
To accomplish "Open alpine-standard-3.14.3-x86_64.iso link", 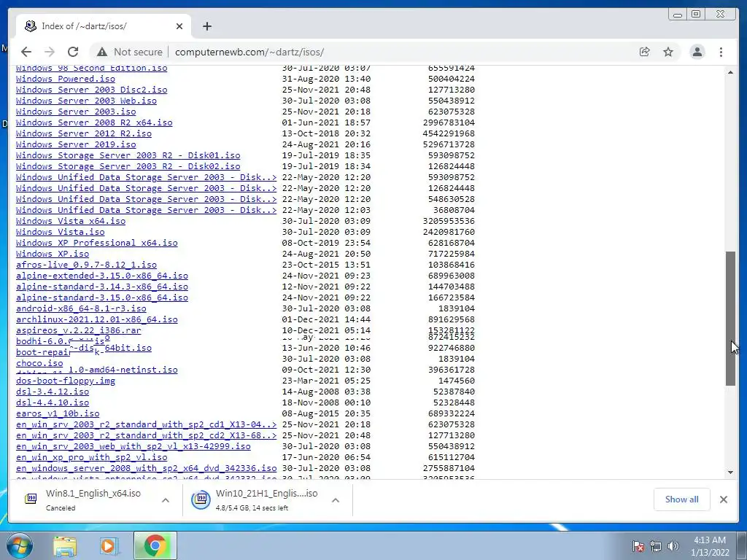I will coord(102,287).
